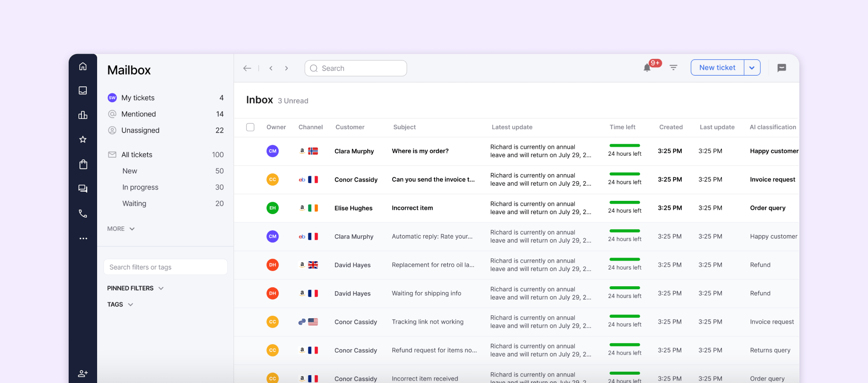The width and height of the screenshot is (868, 383).
Task: Open the filter lines icon
Action: point(673,68)
